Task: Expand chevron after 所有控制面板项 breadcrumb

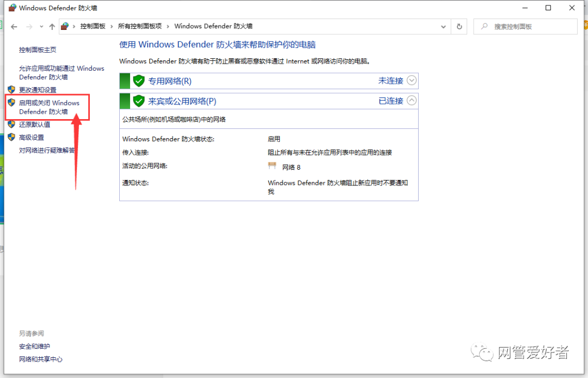Action: pyautogui.click(x=168, y=26)
